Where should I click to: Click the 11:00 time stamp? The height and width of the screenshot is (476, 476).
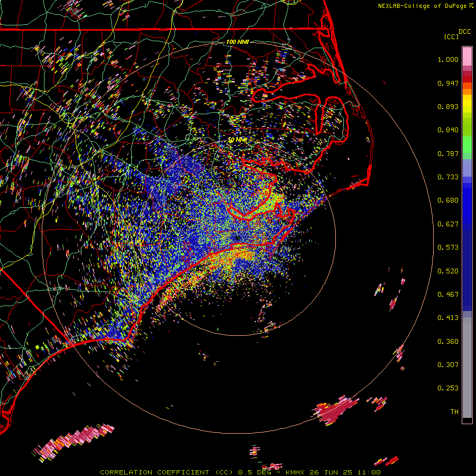pyautogui.click(x=369, y=472)
